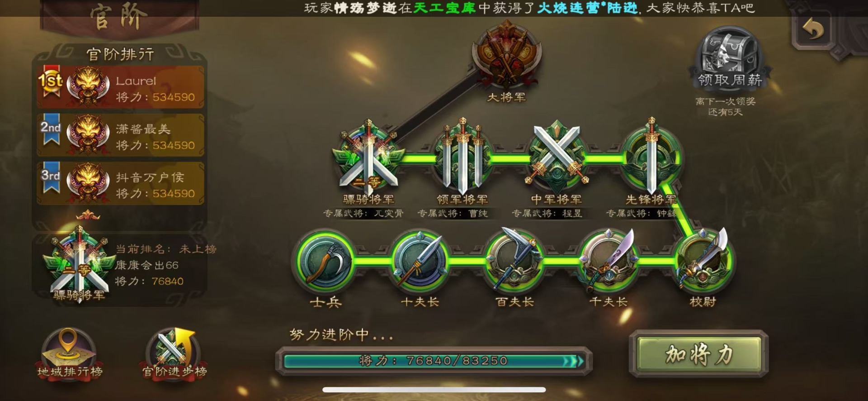
Task: Select the 领军将军 triple sword badge
Action: 462,156
